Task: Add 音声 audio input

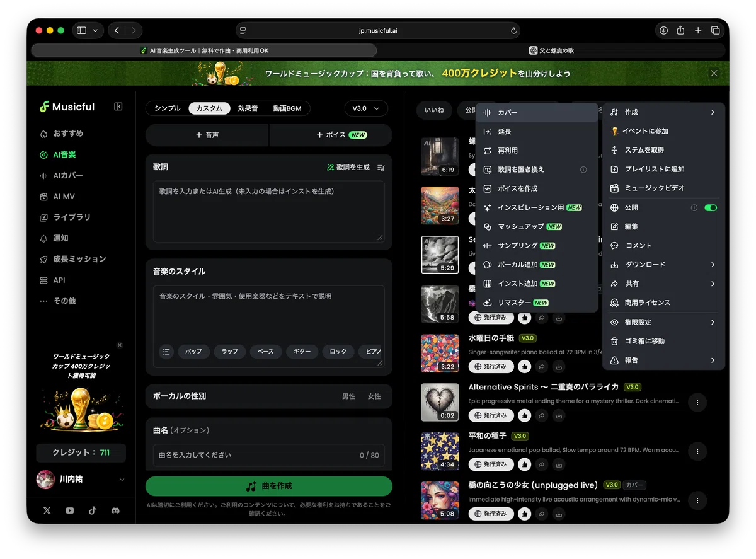Action: click(x=207, y=135)
